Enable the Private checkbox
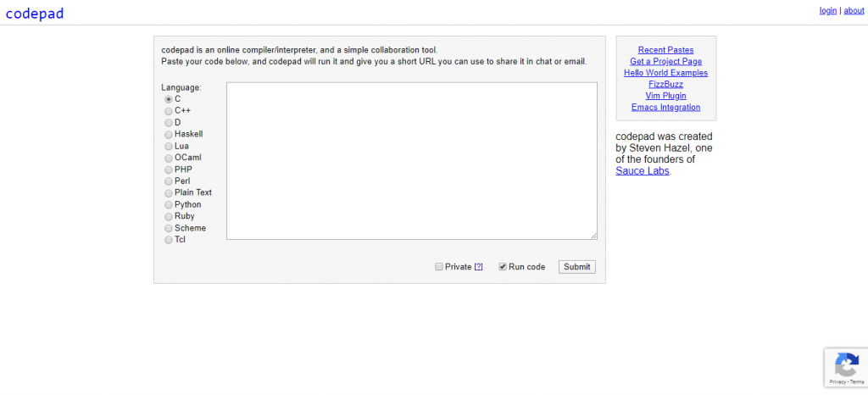868x395 pixels. coord(439,267)
